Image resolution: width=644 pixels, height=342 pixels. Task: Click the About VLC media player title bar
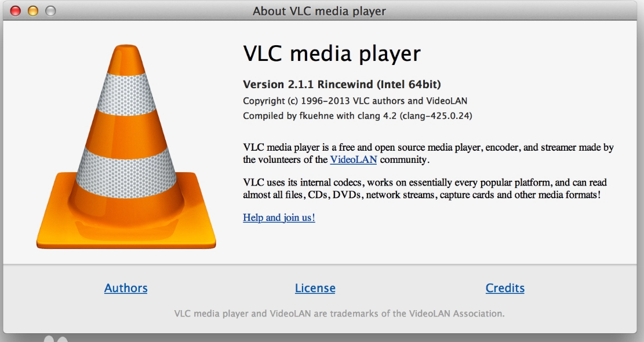[x=322, y=9]
